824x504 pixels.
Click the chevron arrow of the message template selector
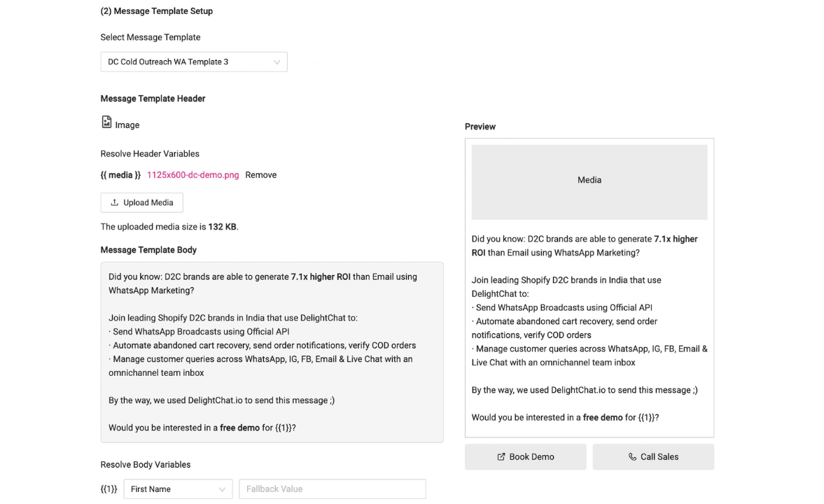point(277,62)
